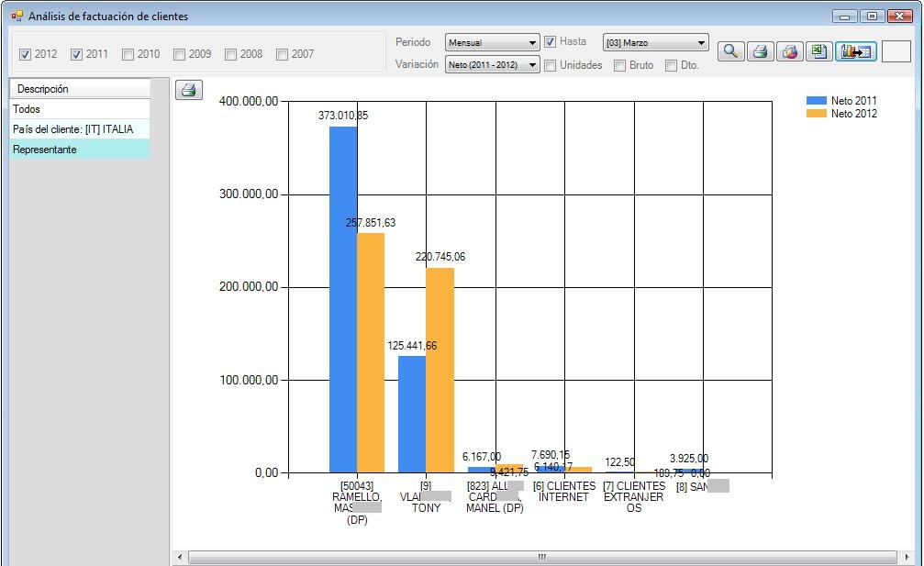Select País del cliente: [IT] ITALIA row

click(79, 129)
